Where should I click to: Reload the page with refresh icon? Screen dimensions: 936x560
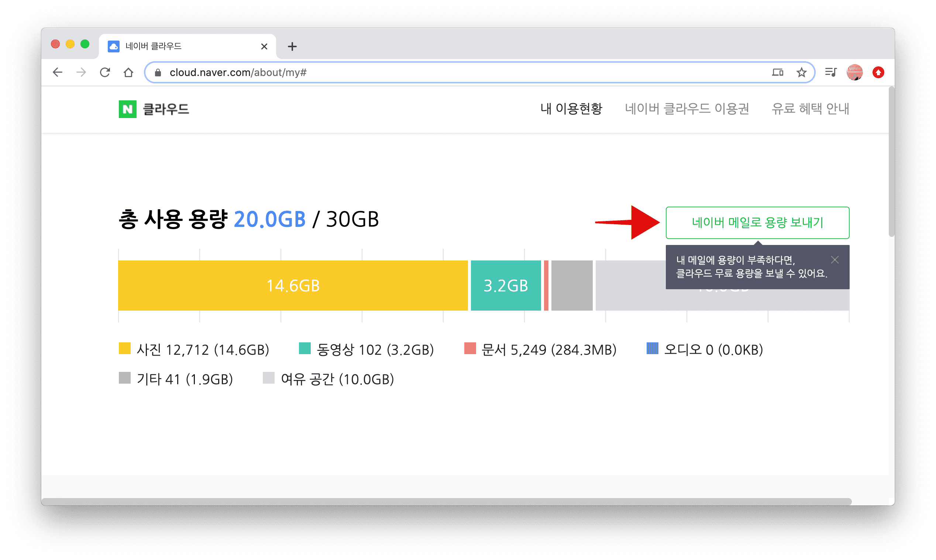click(x=105, y=72)
